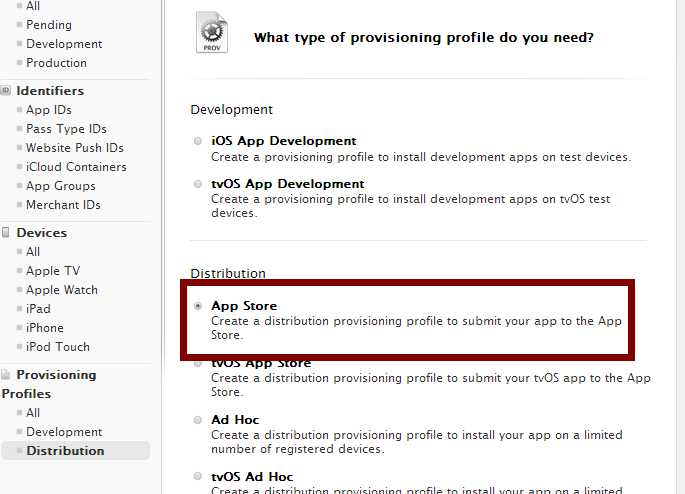
Task: Open iCloud Containers in sidebar
Action: [x=76, y=167]
